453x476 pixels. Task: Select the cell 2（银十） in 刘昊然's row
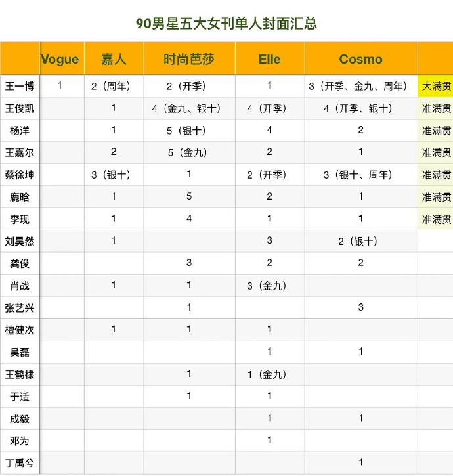coord(361,242)
